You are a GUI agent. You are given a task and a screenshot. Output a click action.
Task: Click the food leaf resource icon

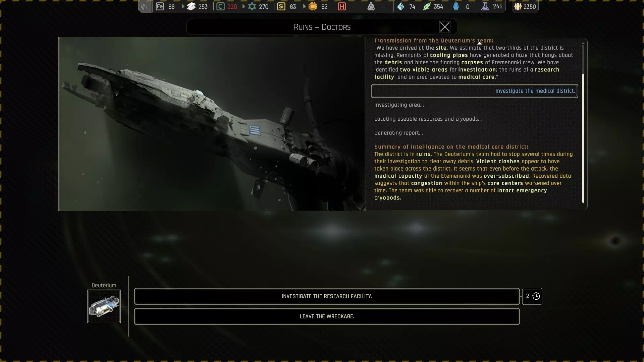(x=426, y=6)
